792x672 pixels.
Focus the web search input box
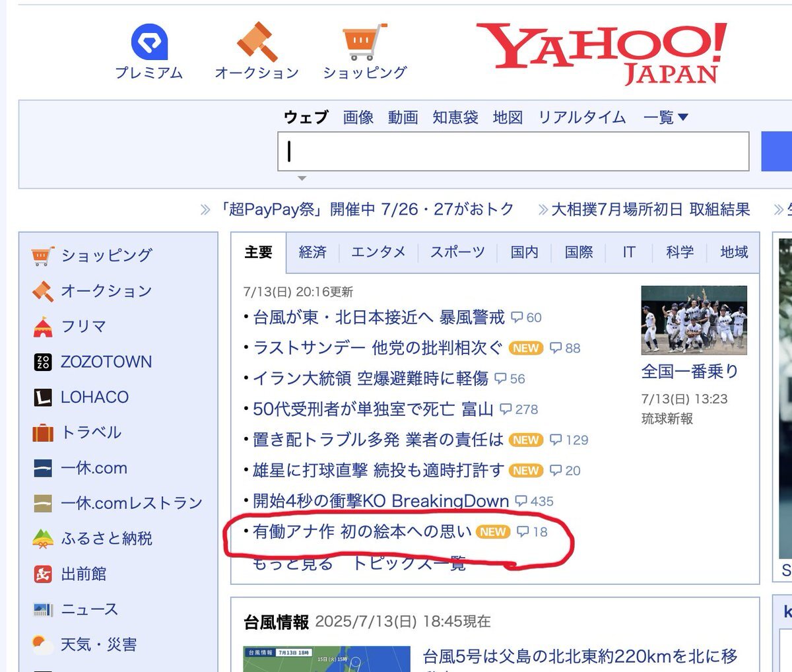pos(513,152)
